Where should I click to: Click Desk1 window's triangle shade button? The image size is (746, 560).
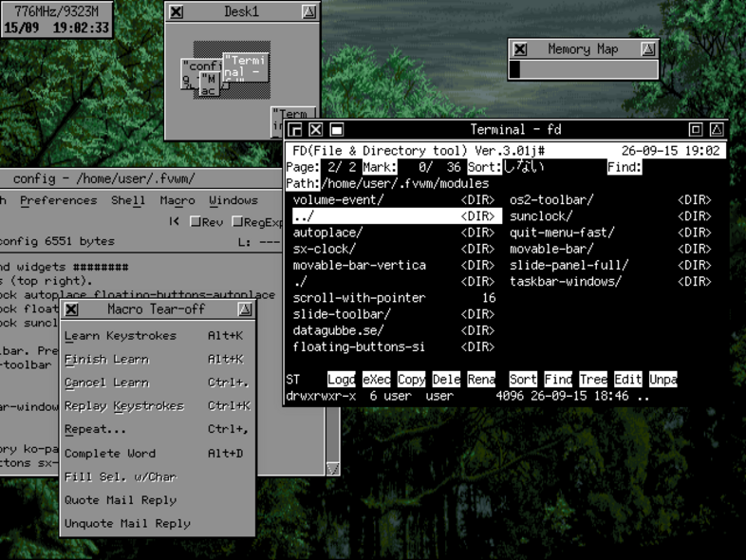(308, 12)
